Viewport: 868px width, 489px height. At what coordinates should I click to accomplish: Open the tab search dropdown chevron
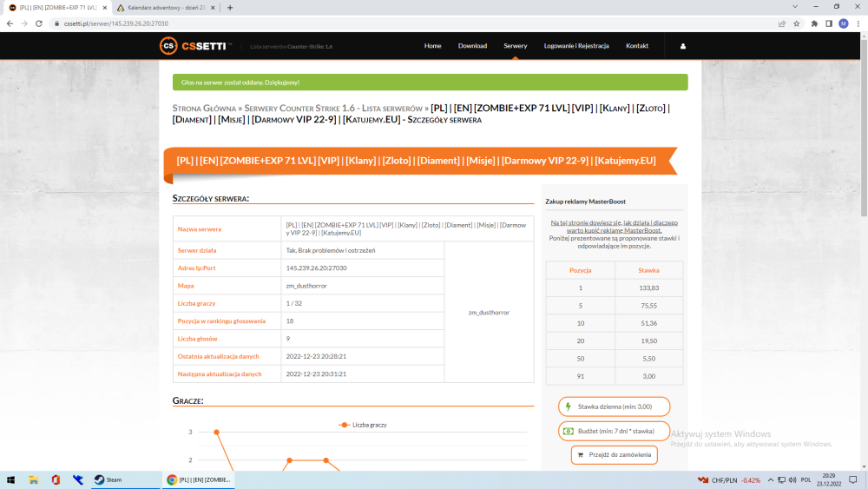coord(795,7)
